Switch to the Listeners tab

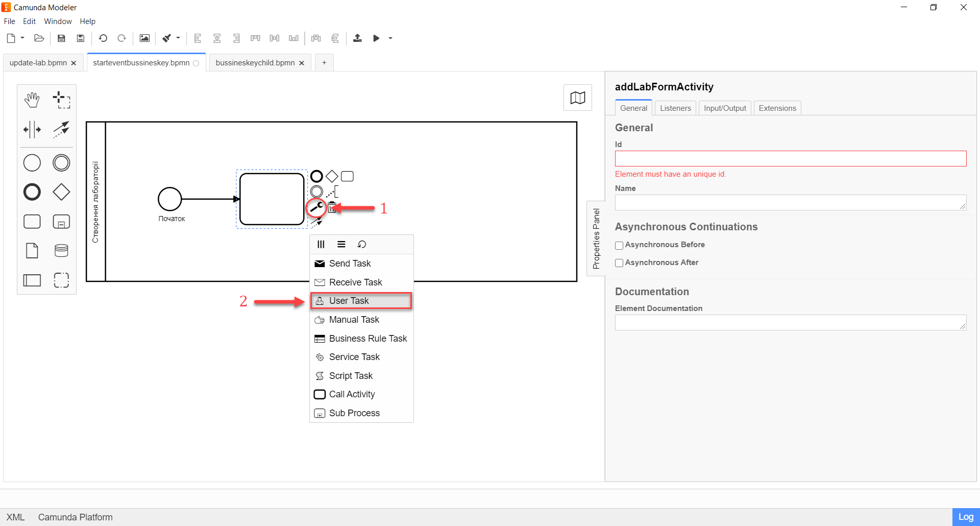tap(675, 108)
